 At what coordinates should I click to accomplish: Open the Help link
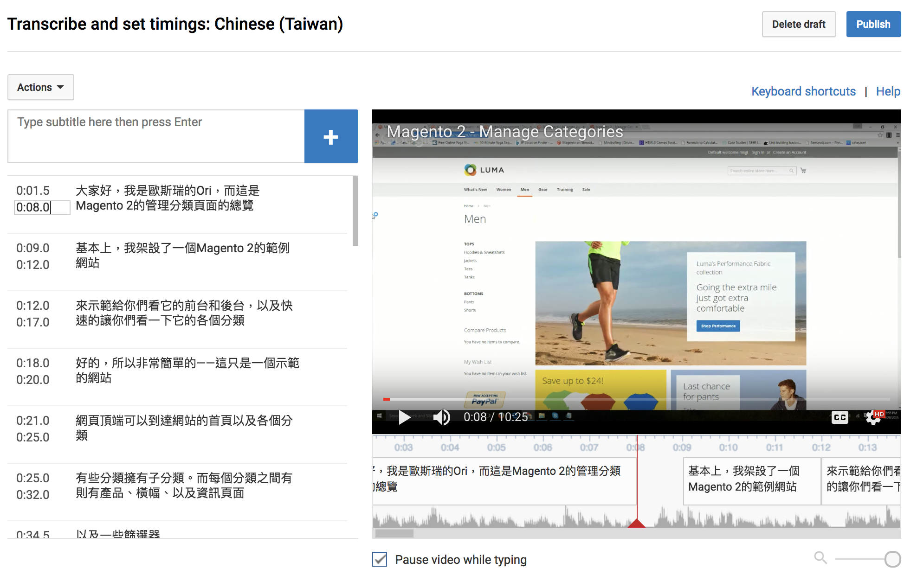pyautogui.click(x=888, y=91)
